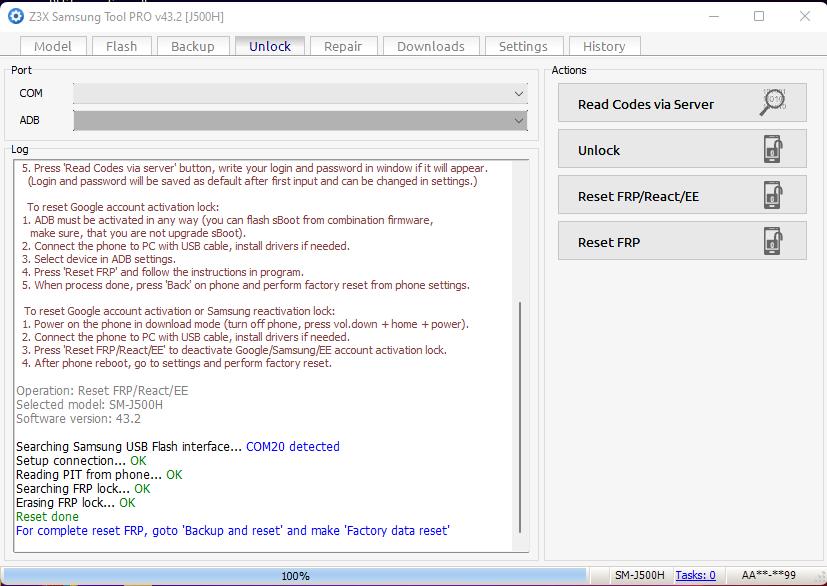Click phone-lock icon on Reset FRP/React/EE
Screen dimensions: 827x586
coord(773,195)
